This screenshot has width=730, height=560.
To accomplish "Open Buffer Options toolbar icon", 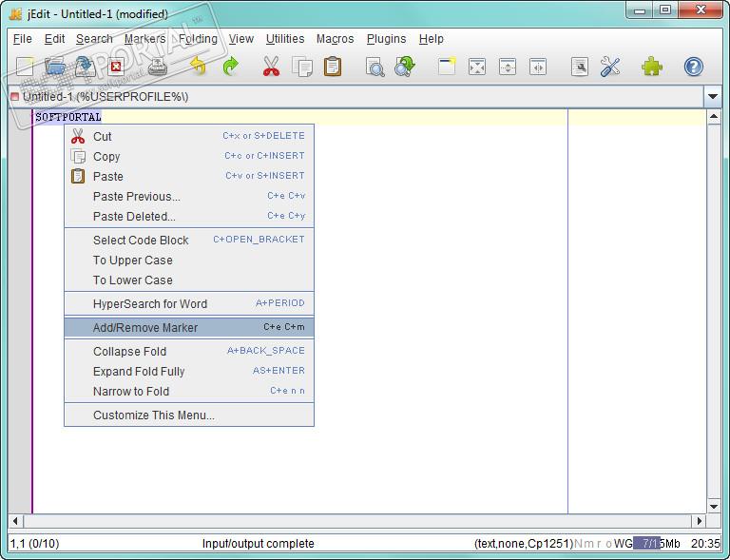I will [x=580, y=67].
